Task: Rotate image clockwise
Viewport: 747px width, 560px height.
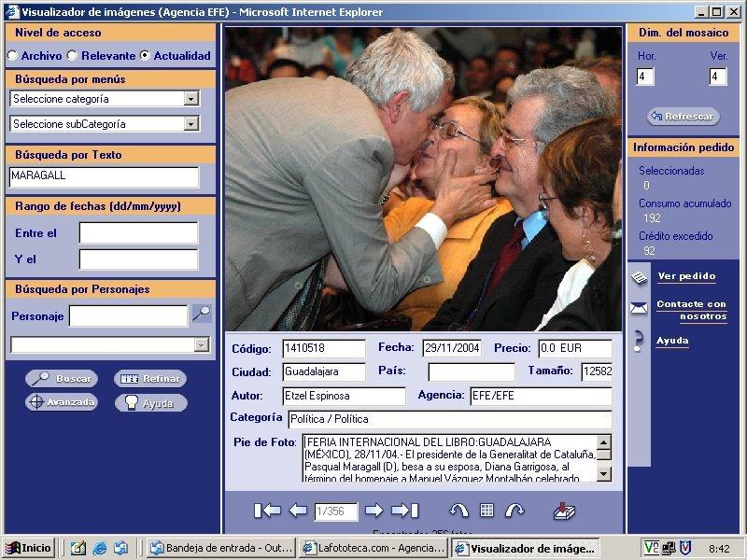Action: (x=514, y=511)
